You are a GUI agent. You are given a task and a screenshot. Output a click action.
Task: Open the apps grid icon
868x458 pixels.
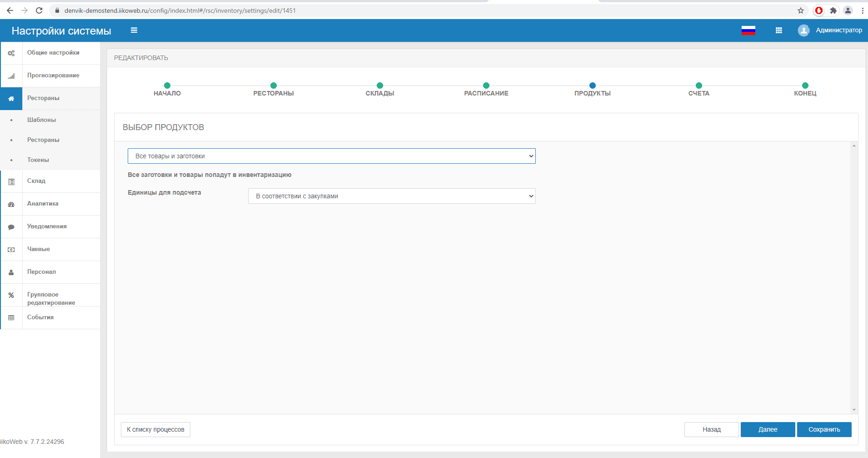778,30
